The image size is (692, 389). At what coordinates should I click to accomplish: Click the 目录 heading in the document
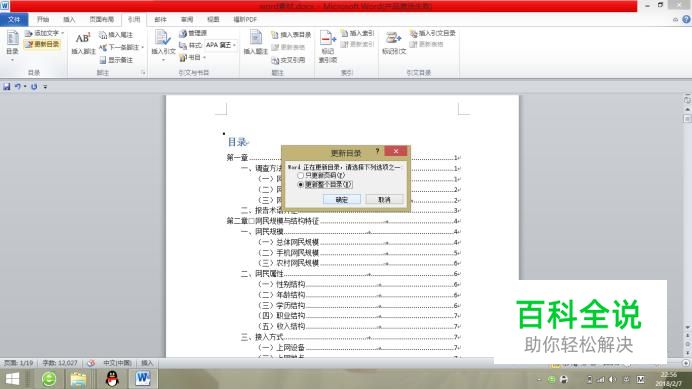(x=237, y=142)
